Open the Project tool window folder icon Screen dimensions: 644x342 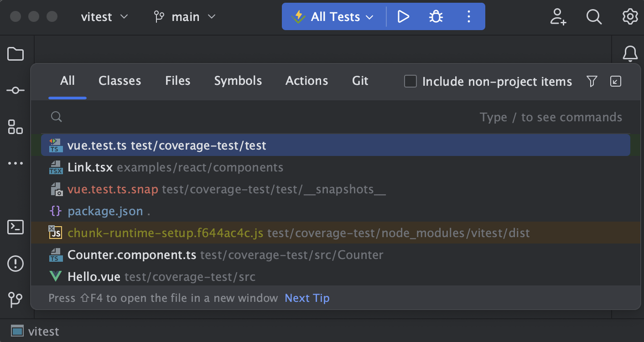tap(16, 54)
